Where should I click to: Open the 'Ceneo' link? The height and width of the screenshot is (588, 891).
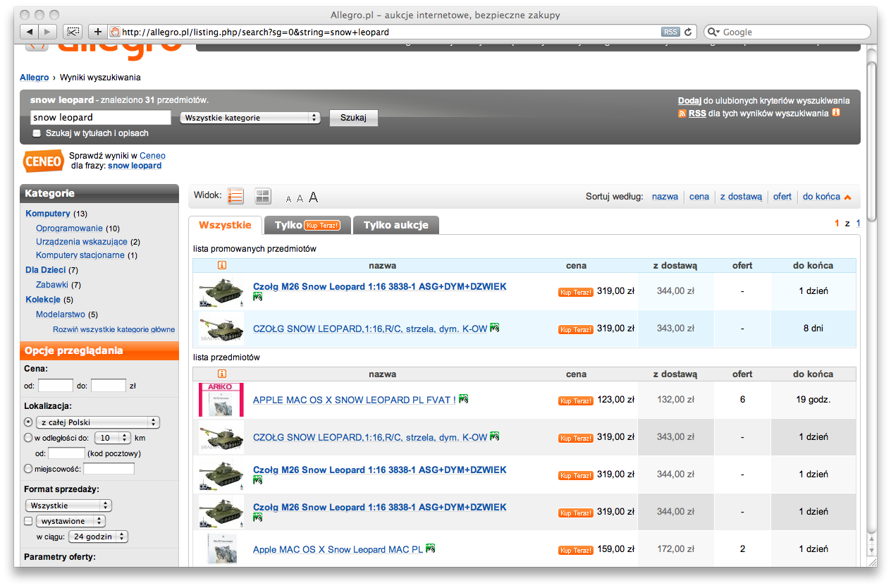click(152, 156)
